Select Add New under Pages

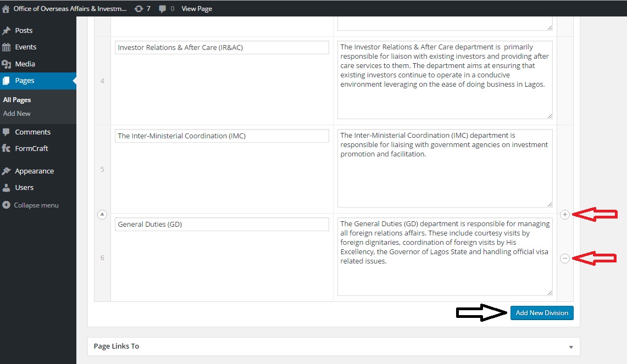pyautogui.click(x=17, y=114)
